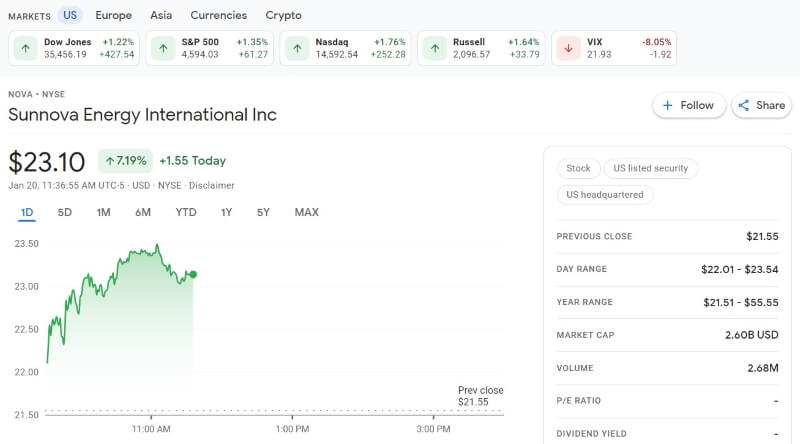The image size is (800, 444).
Task: Open the Dow Jones index card
Action: 74,48
